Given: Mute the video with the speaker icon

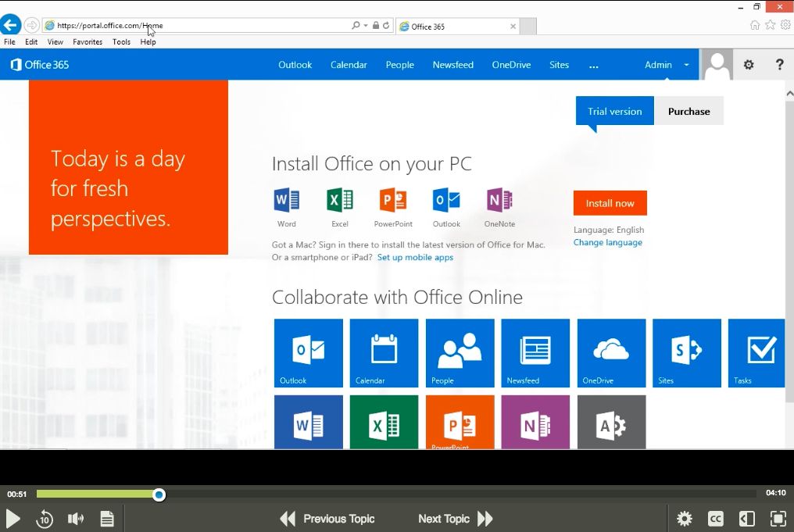Looking at the screenshot, I should point(76,519).
